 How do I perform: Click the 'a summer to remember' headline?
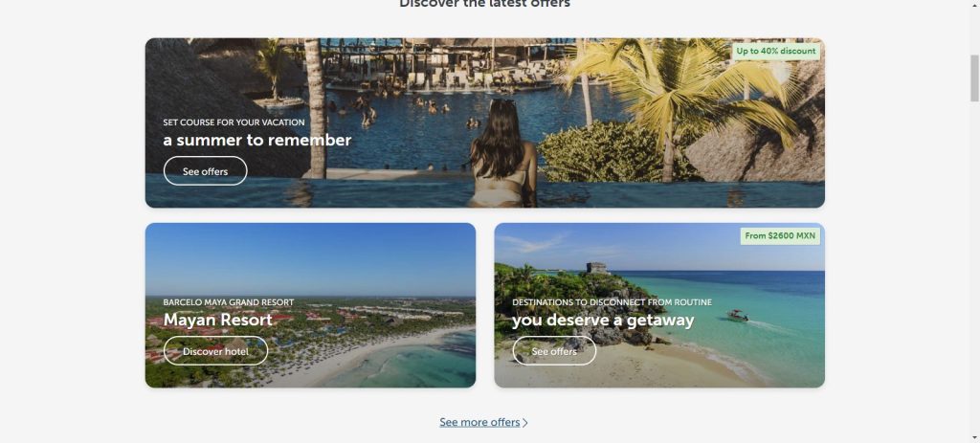(256, 140)
